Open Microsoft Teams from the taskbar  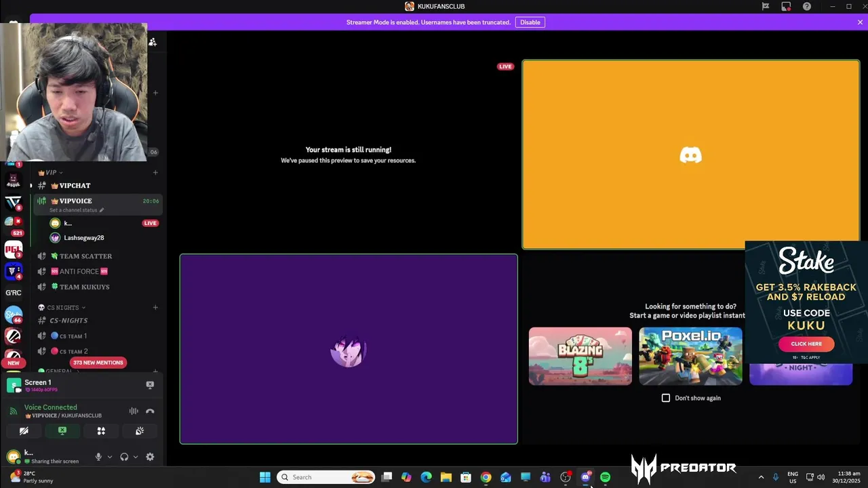point(545,477)
